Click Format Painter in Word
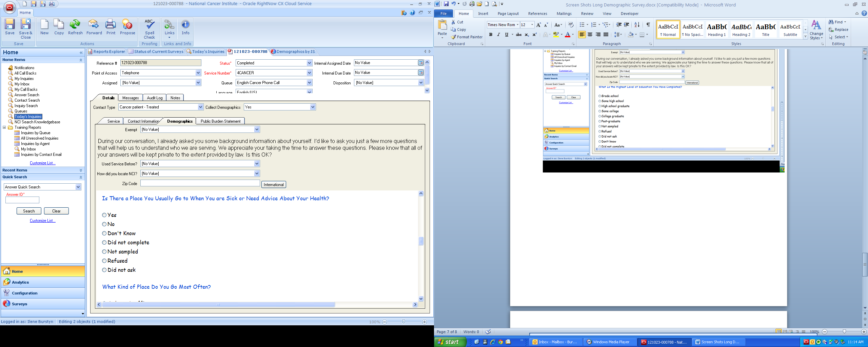The height and width of the screenshot is (347, 868). point(467,37)
